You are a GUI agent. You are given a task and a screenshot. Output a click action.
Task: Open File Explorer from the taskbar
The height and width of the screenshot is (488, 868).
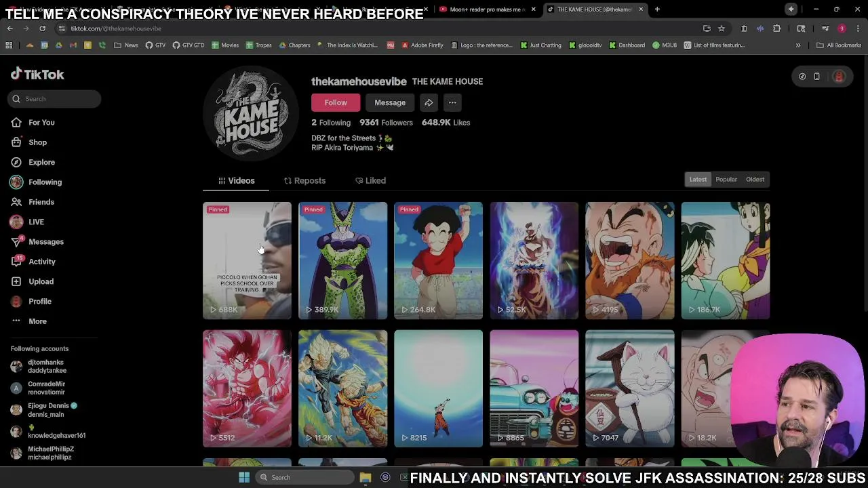pos(365,477)
